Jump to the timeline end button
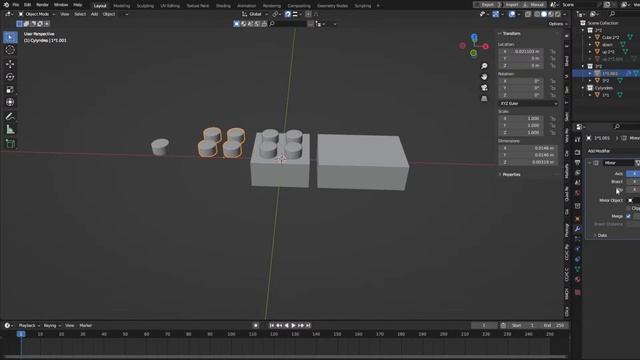The image size is (640, 360). tap(308, 326)
